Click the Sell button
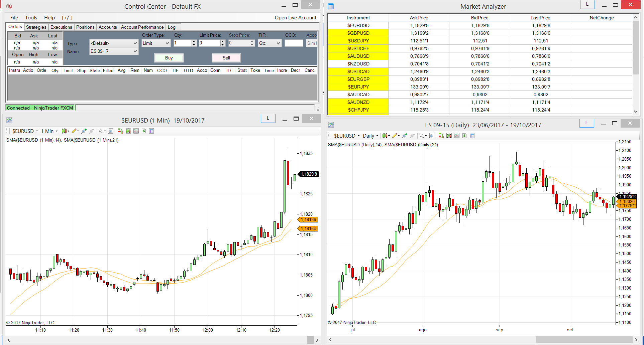 point(226,58)
